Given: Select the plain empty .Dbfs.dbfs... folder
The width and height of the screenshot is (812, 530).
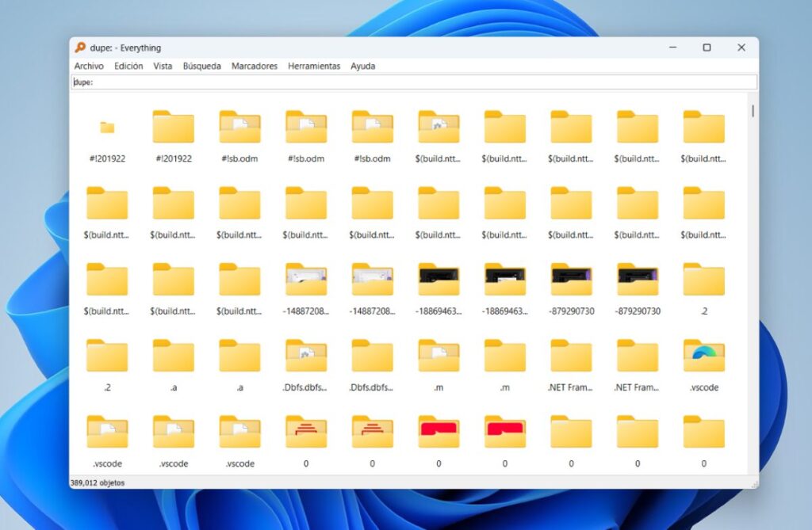Looking at the screenshot, I should pyautogui.click(x=373, y=356).
